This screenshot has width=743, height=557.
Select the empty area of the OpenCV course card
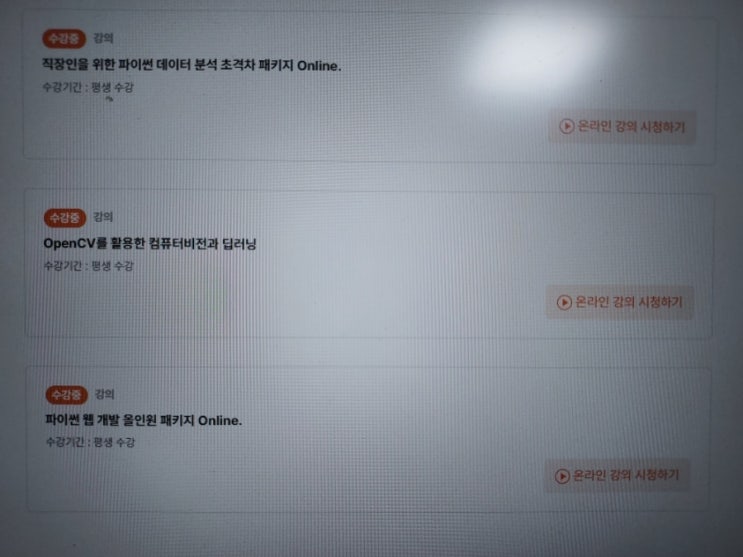tap(370, 265)
